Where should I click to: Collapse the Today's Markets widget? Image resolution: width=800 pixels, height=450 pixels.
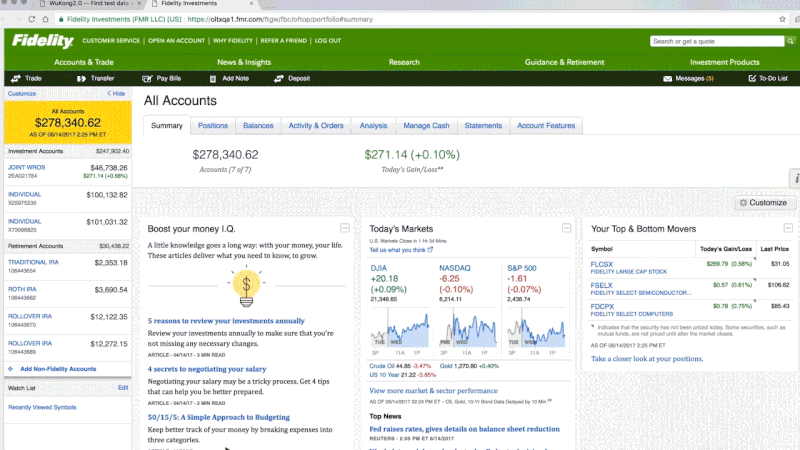566,228
